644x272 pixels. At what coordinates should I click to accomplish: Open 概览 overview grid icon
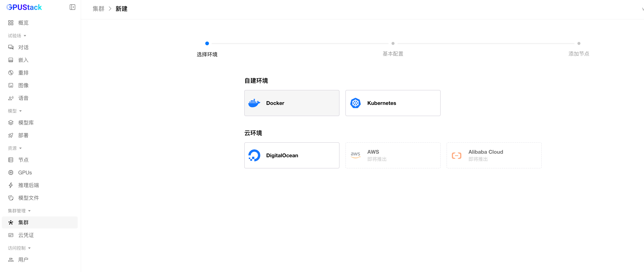click(11, 23)
